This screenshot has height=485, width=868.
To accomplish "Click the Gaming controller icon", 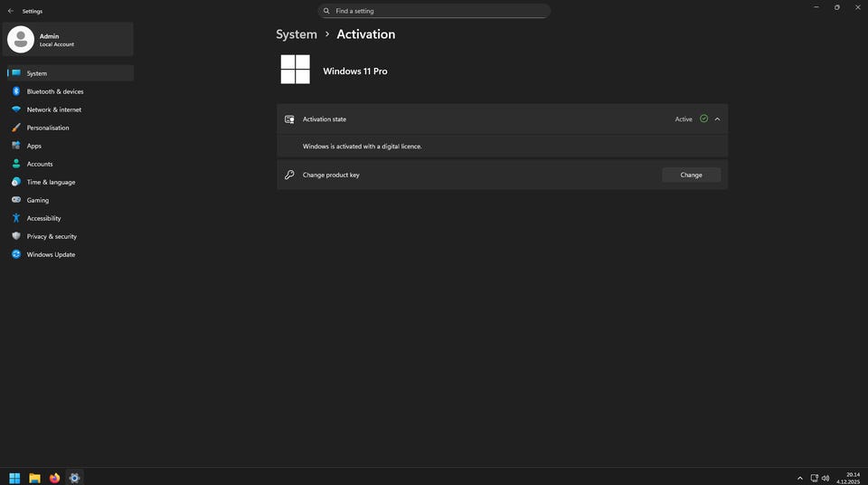I will tap(16, 200).
